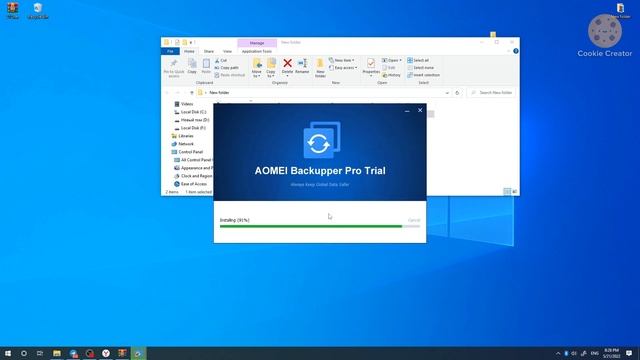
Task: Expand the Open button dropdown in ribbon
Action: [400, 60]
